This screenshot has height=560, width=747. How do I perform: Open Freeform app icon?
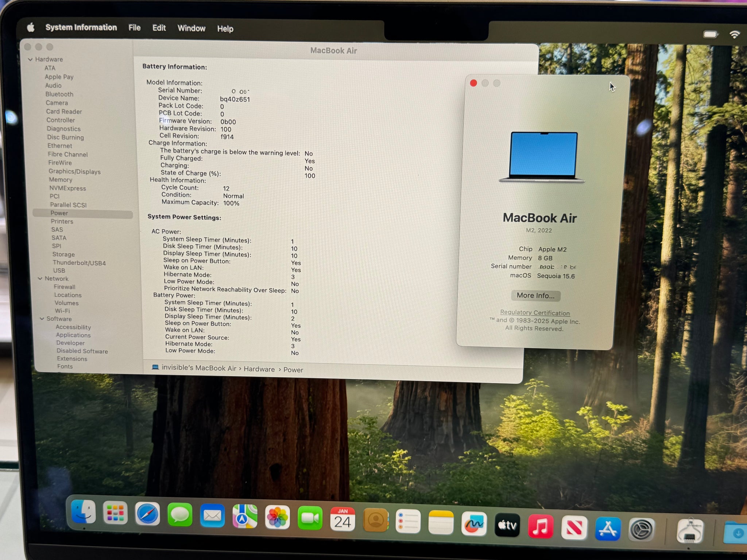coord(473,524)
